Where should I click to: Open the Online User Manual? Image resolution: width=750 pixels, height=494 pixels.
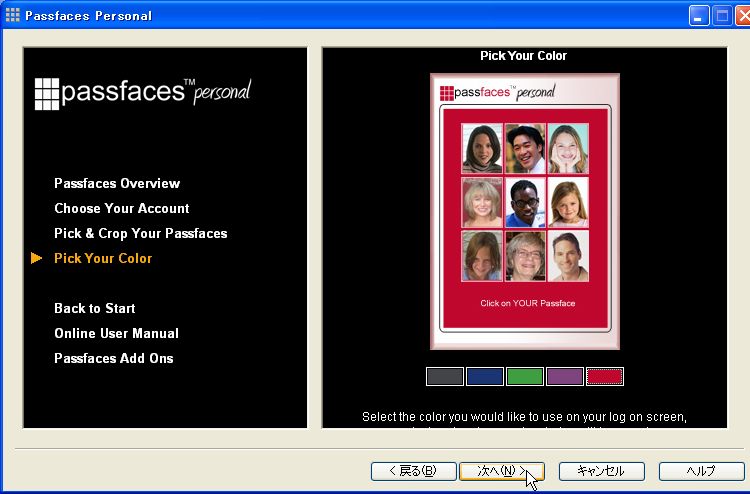[x=116, y=333]
